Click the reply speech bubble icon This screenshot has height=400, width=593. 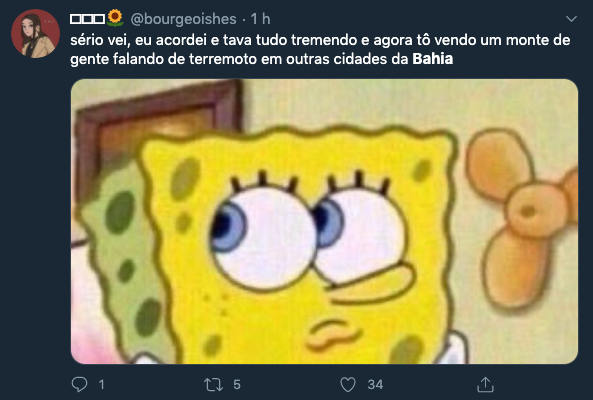(79, 384)
